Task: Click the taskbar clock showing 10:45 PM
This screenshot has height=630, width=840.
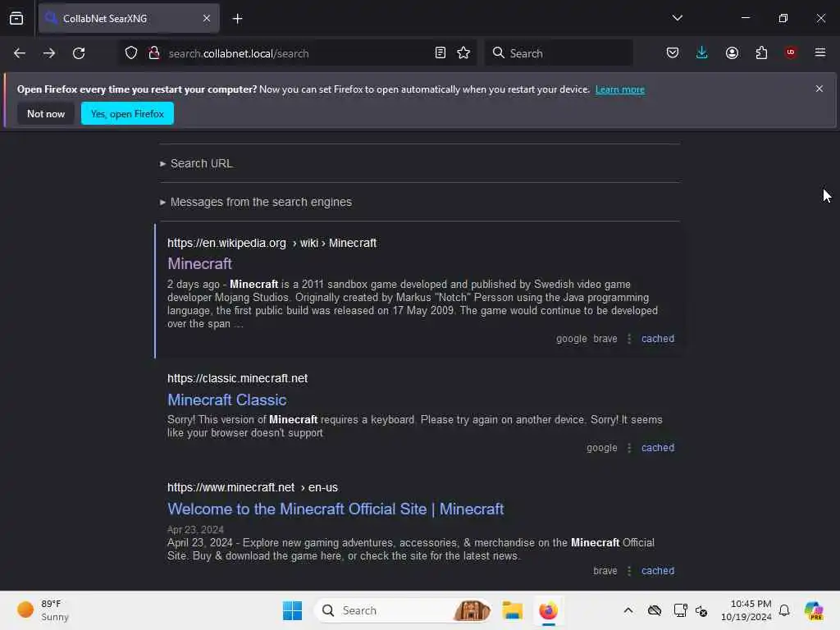Action: coord(746,610)
